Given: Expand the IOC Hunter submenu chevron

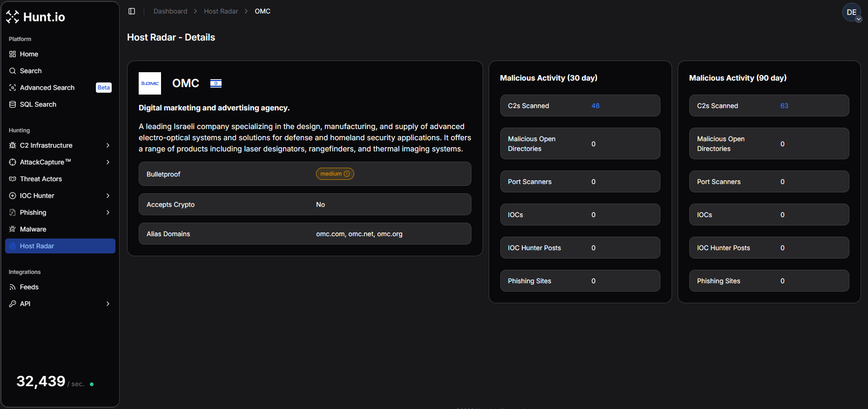Looking at the screenshot, I should coord(108,196).
